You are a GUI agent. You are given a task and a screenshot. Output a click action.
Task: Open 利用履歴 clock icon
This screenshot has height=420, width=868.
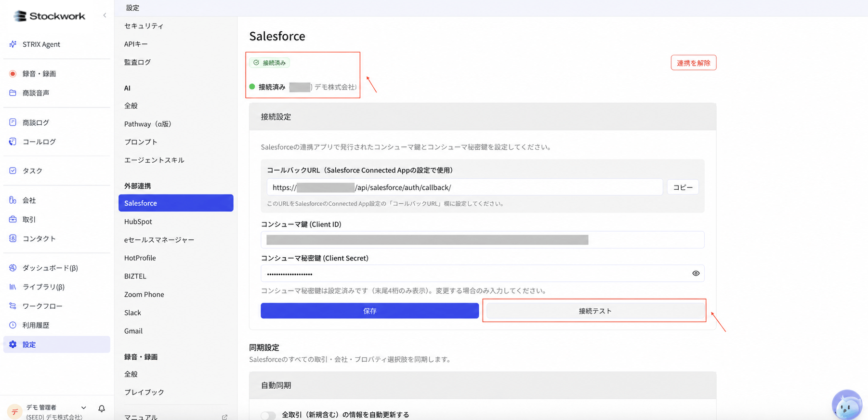[13, 325]
